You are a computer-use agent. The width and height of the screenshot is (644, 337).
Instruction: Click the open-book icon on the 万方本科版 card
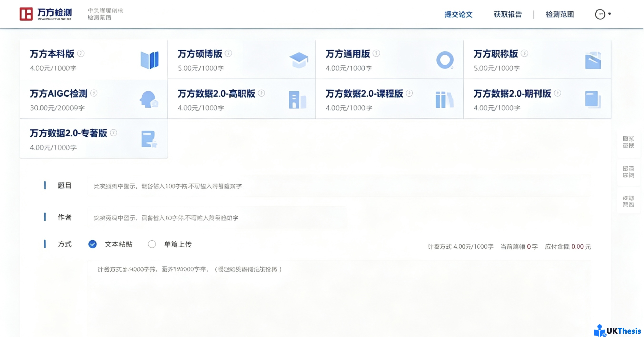(150, 60)
